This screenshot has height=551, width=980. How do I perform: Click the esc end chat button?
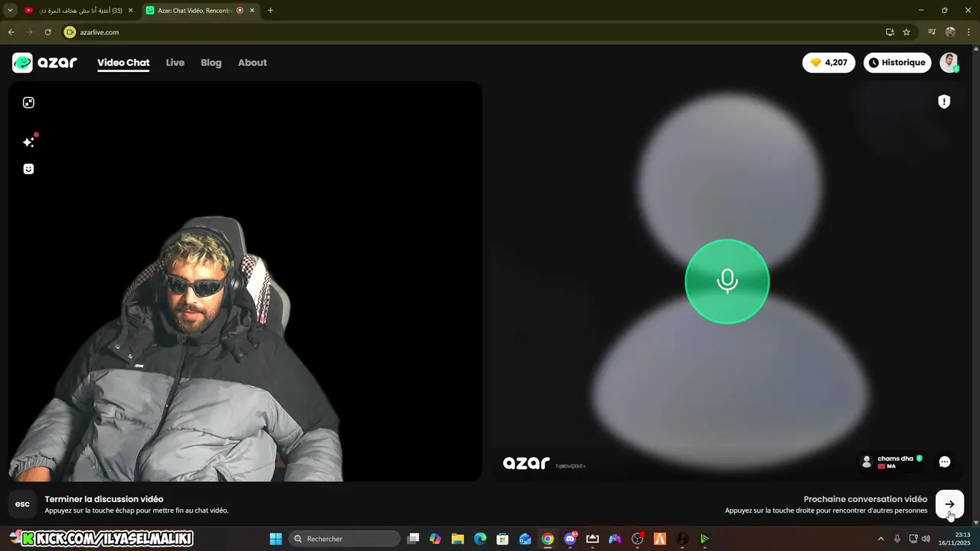point(23,504)
